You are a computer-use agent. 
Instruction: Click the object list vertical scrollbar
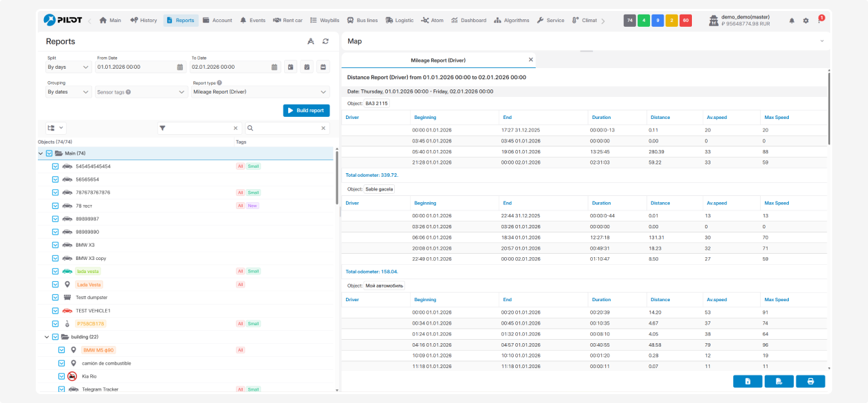click(337, 179)
